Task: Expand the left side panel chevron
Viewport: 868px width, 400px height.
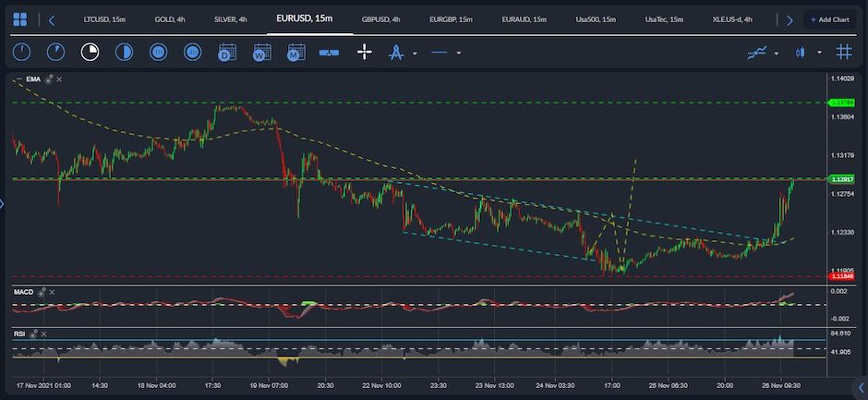Action: (2, 204)
